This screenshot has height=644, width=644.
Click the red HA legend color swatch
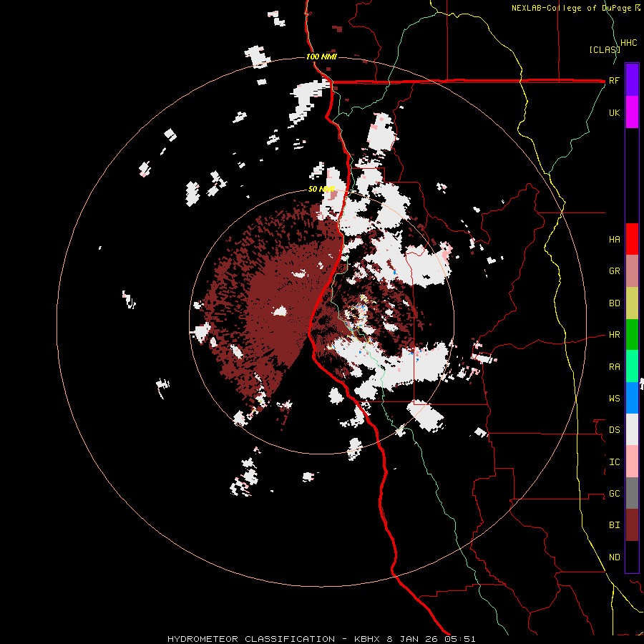(632, 239)
